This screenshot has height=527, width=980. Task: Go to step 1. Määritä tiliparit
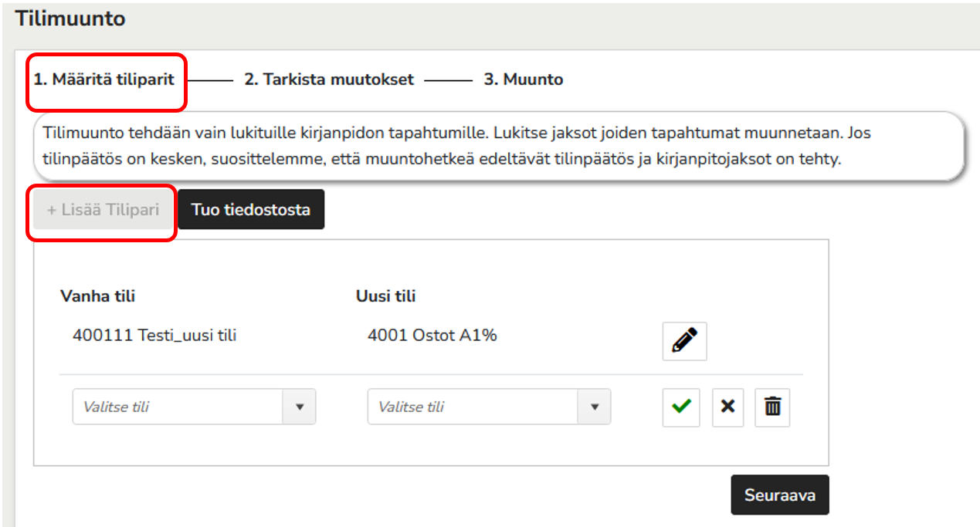pyautogui.click(x=104, y=79)
